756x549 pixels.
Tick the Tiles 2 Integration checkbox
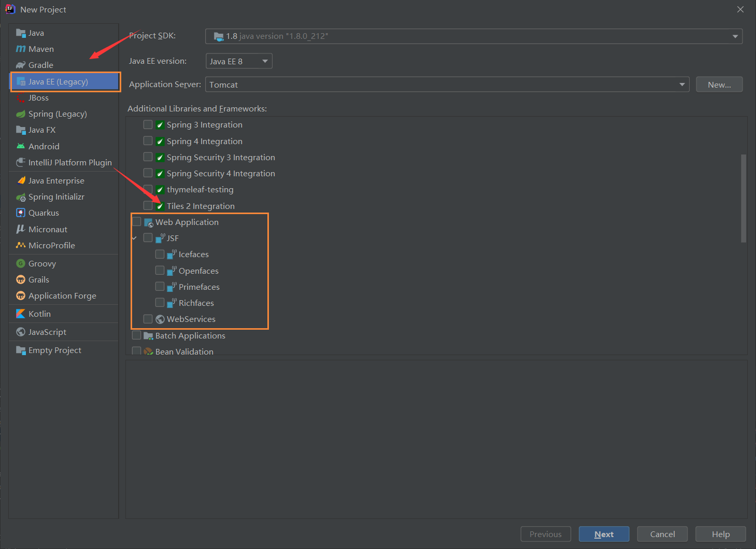[x=148, y=206]
